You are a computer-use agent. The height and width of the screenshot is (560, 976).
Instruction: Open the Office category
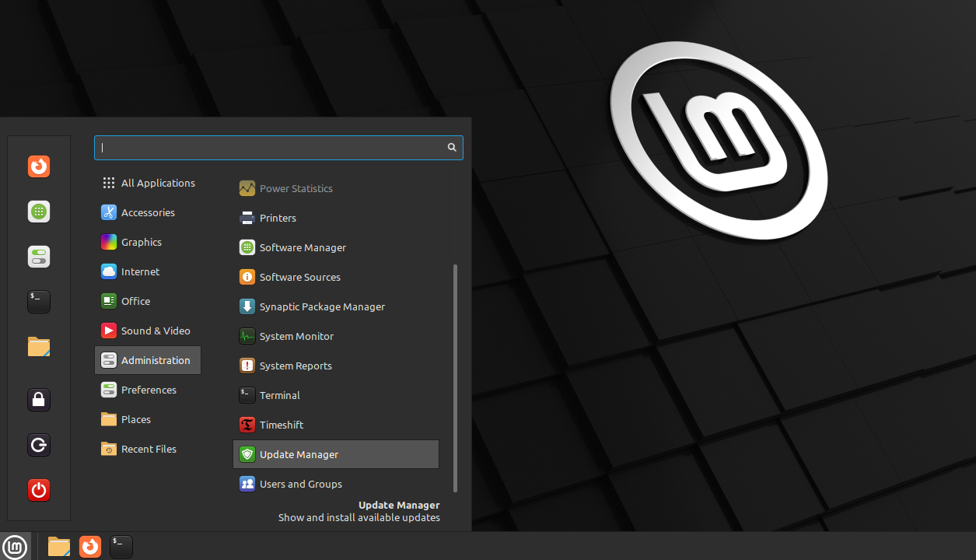[148, 301]
